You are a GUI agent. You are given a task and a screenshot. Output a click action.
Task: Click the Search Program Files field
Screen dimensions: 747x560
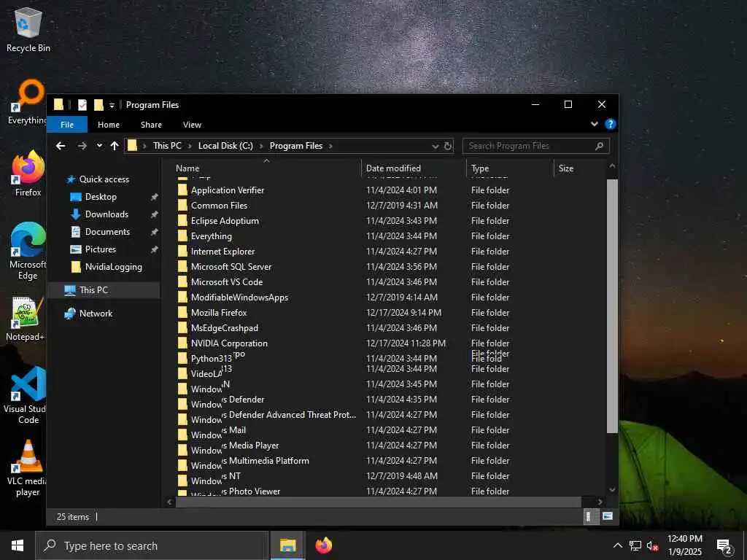pyautogui.click(x=535, y=146)
